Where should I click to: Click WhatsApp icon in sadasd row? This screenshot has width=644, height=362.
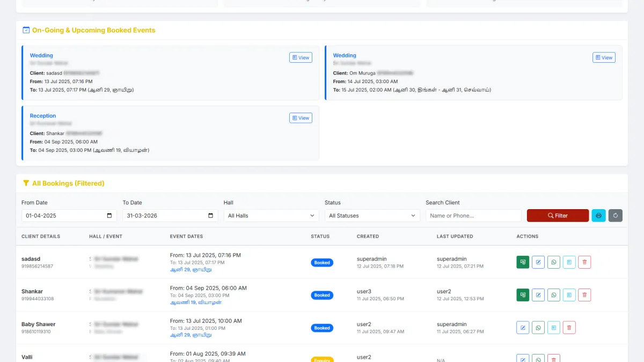(x=554, y=262)
